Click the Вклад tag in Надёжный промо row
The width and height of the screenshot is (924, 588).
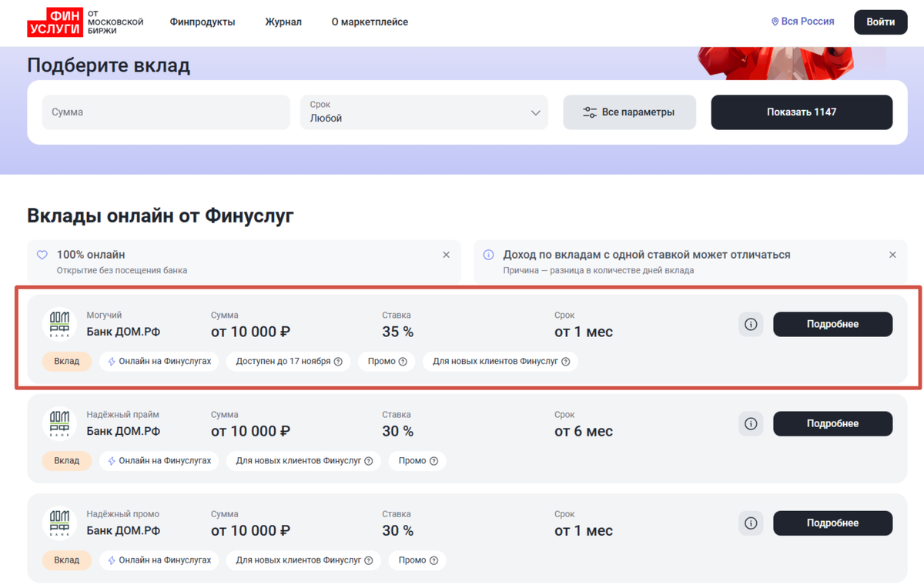(67, 560)
